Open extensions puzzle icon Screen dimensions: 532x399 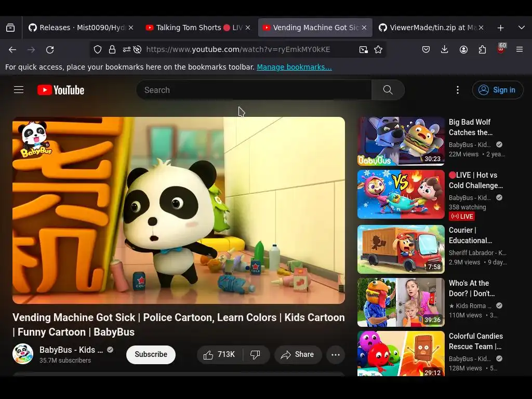tap(482, 49)
